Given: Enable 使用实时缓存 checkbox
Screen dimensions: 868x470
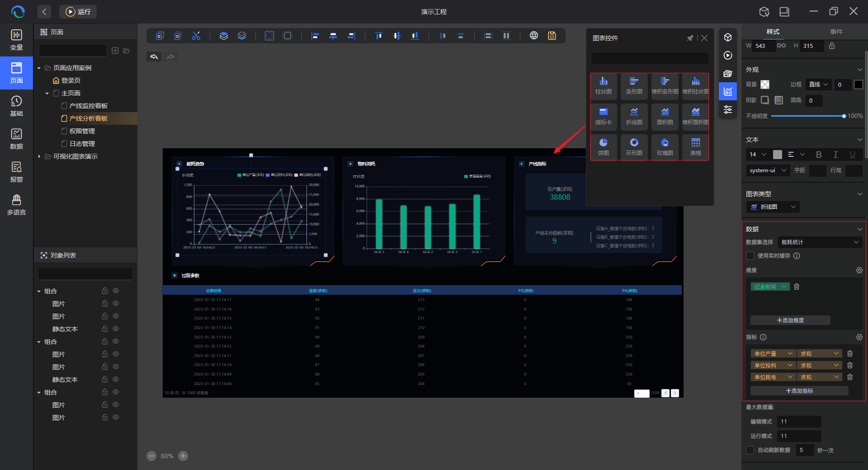Looking at the screenshot, I should pyautogui.click(x=750, y=256).
